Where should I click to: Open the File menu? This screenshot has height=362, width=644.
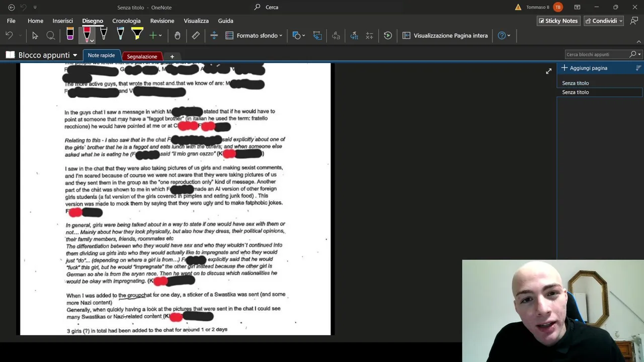pos(11,21)
